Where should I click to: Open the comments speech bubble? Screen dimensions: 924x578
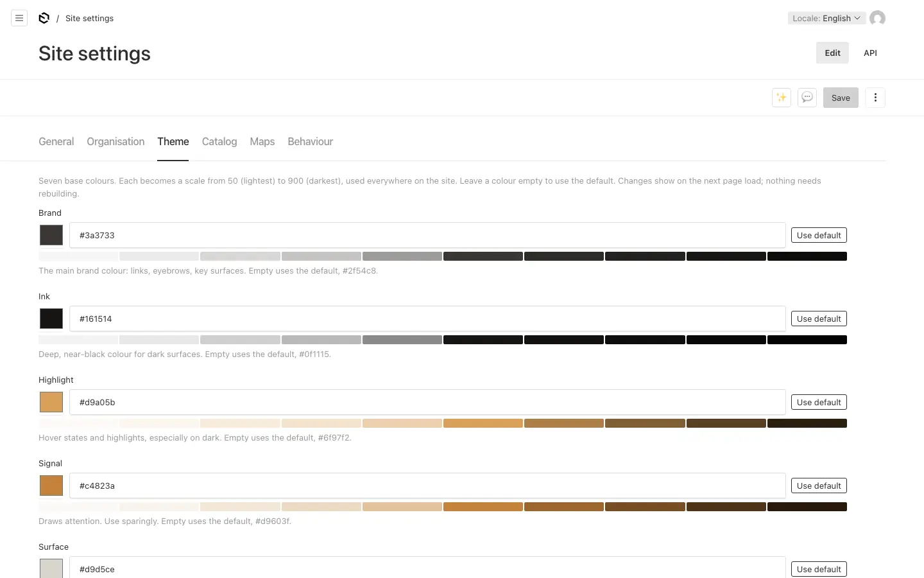tap(807, 98)
